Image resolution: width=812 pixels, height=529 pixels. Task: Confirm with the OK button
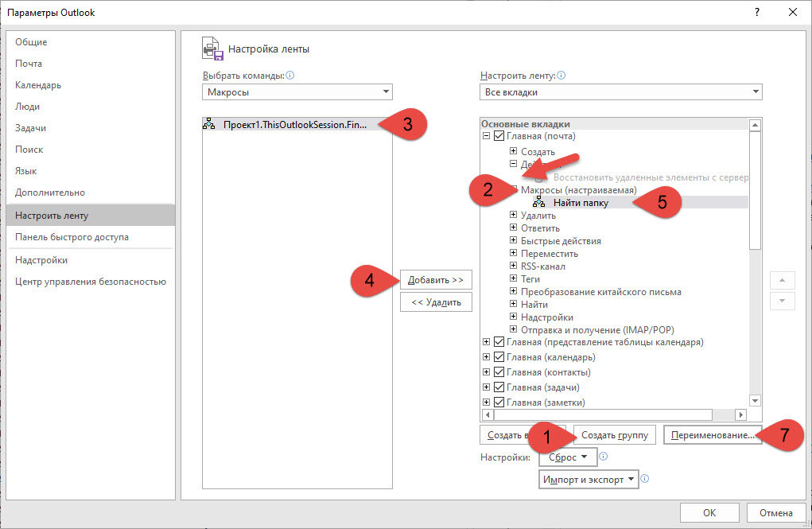tap(709, 512)
